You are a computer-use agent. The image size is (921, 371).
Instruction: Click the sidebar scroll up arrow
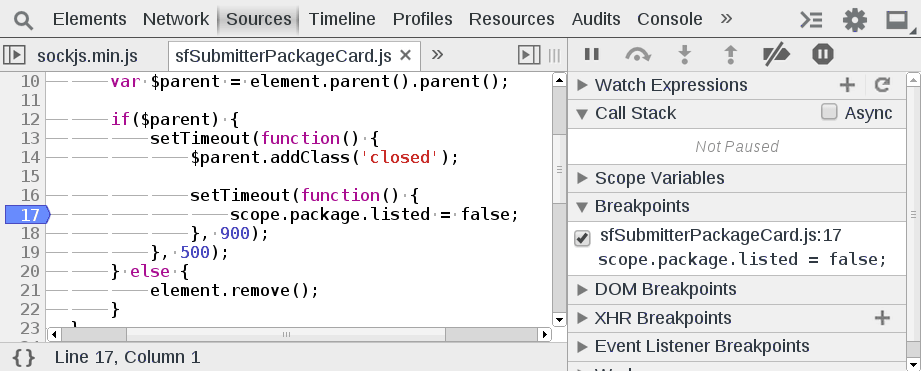click(x=913, y=80)
